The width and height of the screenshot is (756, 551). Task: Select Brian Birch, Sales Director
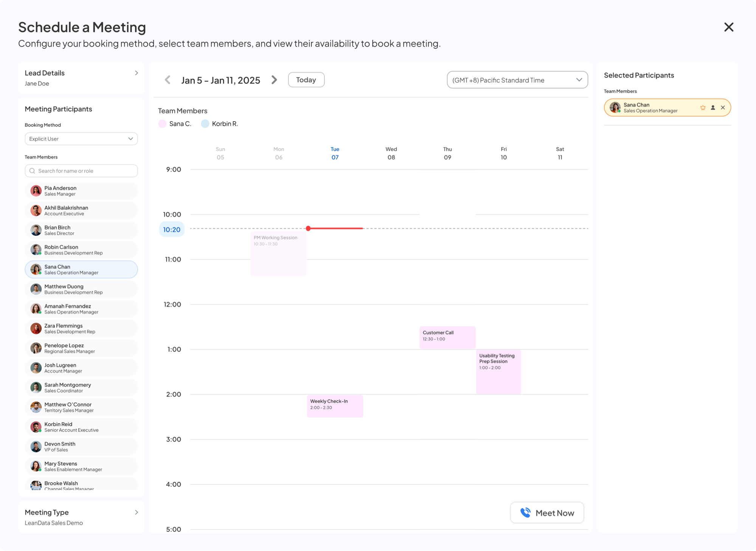81,230
